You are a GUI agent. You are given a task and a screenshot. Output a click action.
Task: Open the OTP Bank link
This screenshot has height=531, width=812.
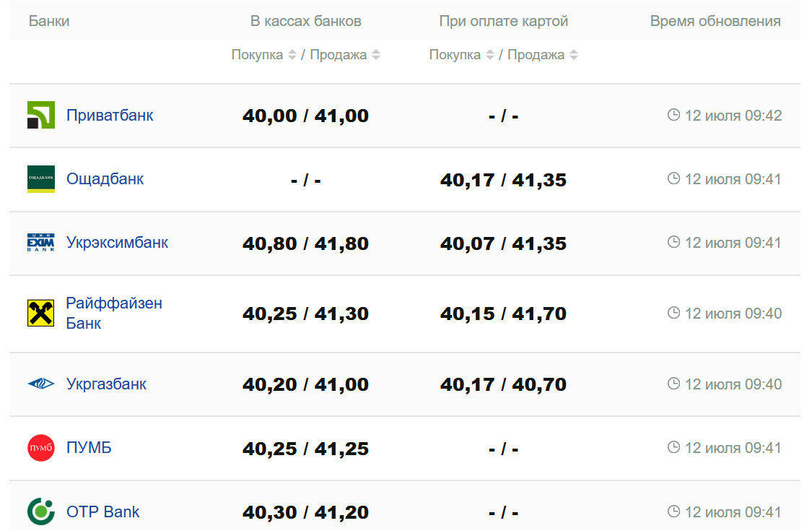pyautogui.click(x=102, y=511)
